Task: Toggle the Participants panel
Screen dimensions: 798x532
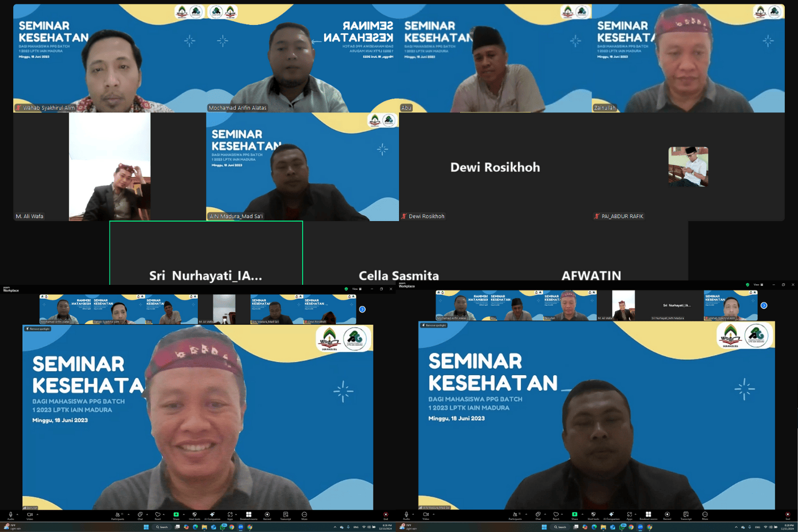Action: click(117, 514)
